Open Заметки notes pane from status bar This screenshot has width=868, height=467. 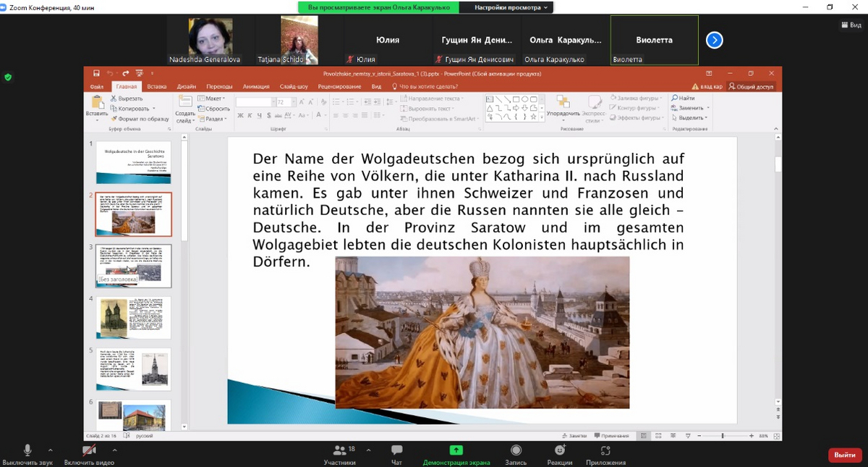(574, 436)
